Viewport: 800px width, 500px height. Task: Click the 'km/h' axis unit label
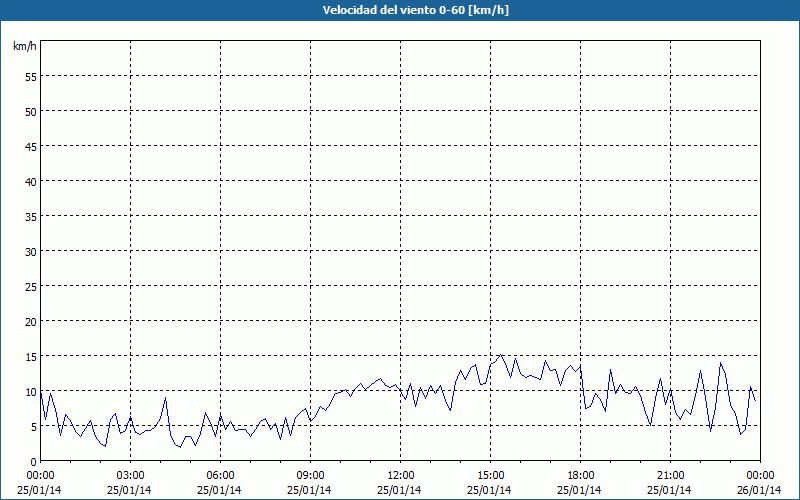pyautogui.click(x=24, y=46)
